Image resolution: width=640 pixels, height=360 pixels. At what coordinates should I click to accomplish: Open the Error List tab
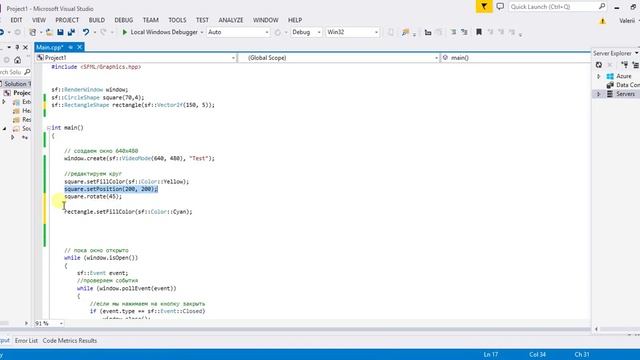click(x=26, y=340)
